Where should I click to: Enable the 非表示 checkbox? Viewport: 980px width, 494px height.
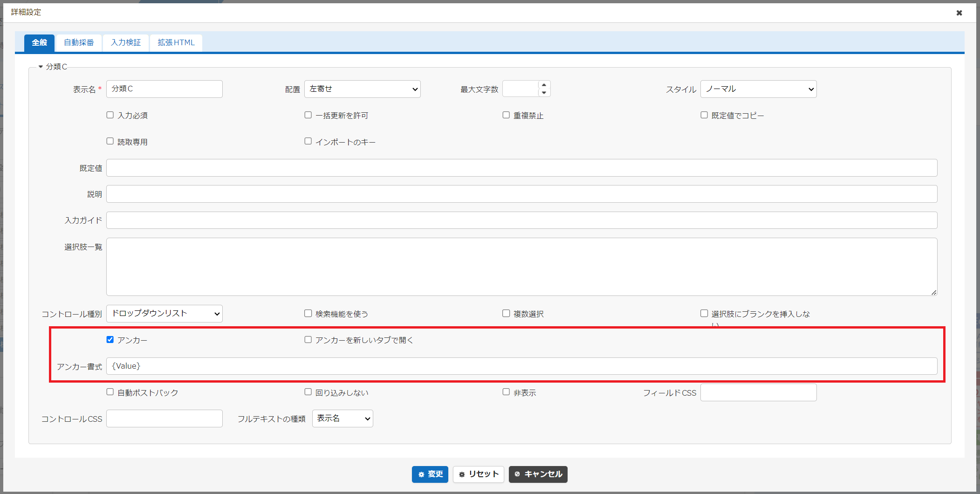[506, 391]
